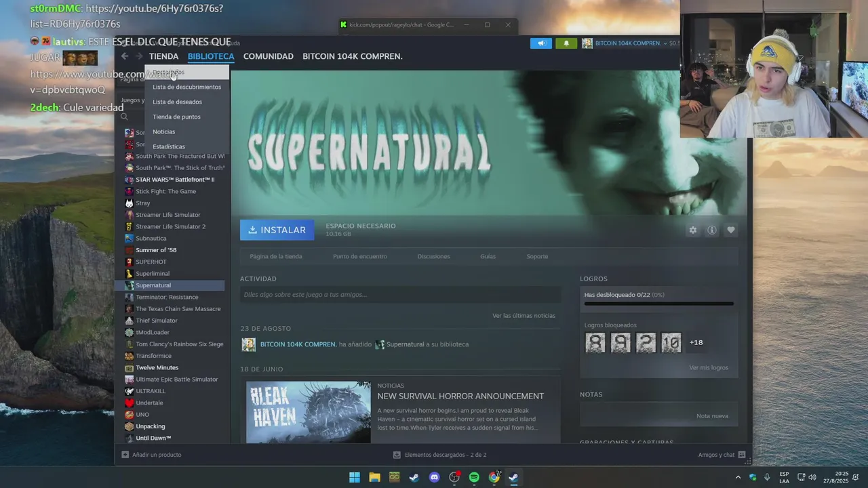Open the COMUNIDAD menu
Screen dimensions: 868x488
269,56
